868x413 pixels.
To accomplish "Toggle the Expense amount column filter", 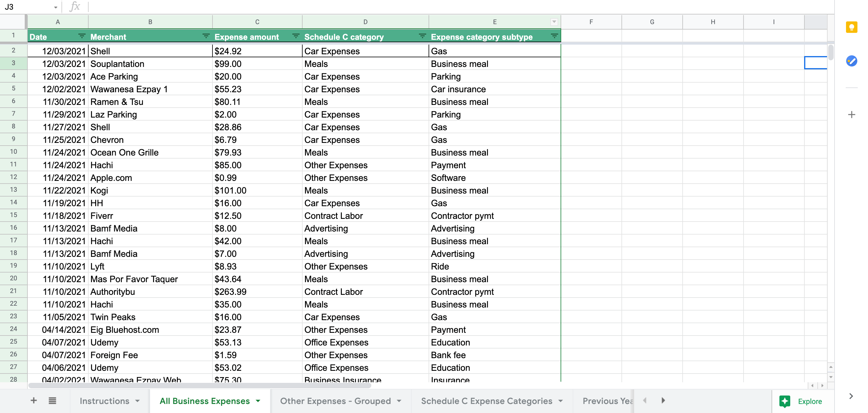I will 295,36.
